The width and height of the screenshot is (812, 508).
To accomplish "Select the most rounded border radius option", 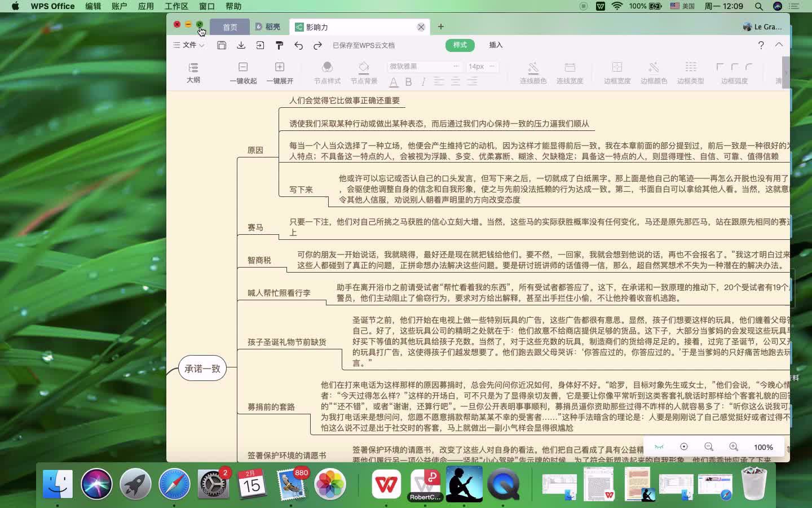I will (x=749, y=67).
